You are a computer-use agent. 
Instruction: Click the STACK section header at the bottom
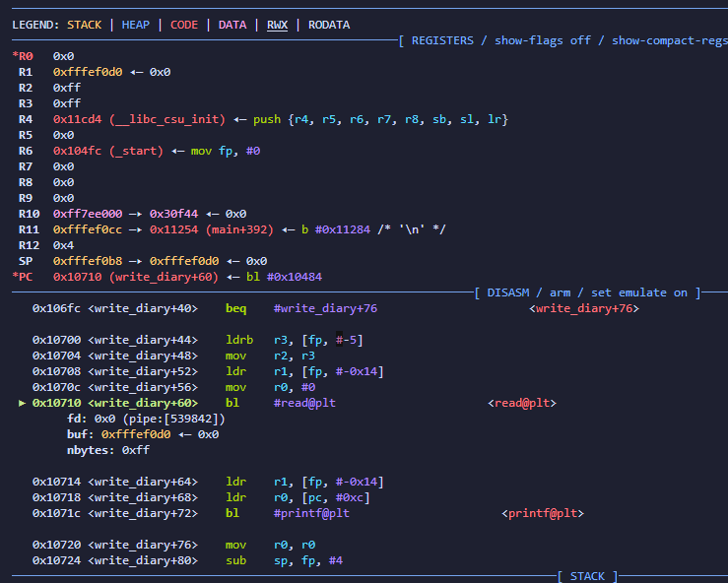[x=587, y=576]
